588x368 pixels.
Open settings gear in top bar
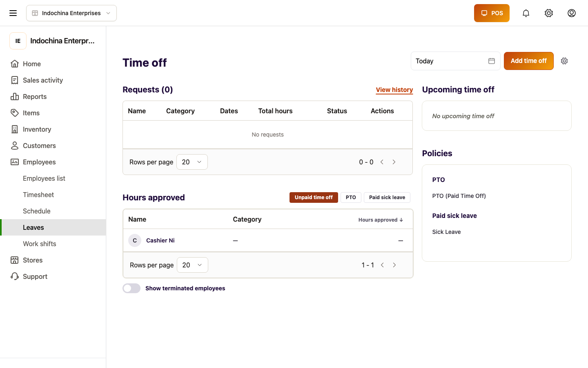click(x=549, y=13)
